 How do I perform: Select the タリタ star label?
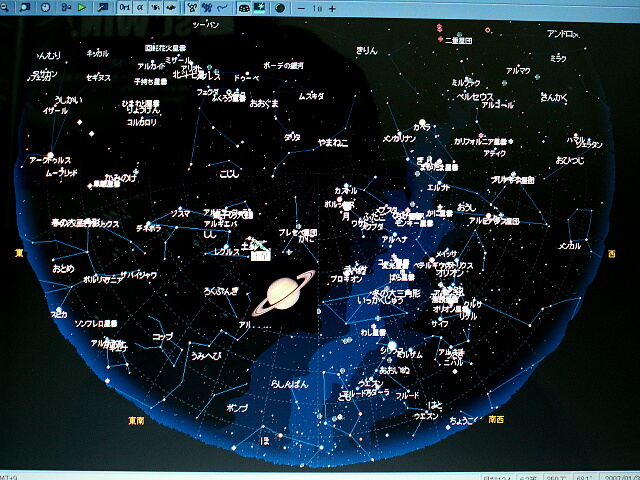click(x=292, y=137)
